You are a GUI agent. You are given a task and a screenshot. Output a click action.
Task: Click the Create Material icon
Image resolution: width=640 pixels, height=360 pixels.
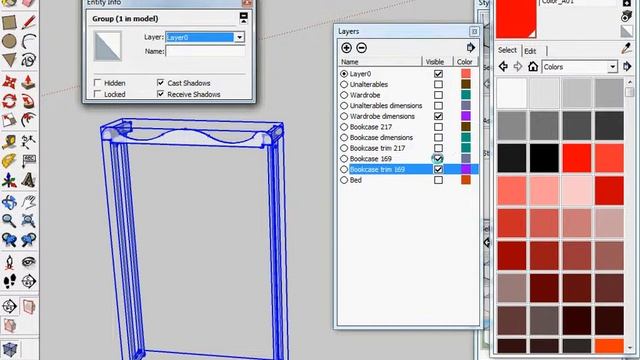pyautogui.click(x=627, y=16)
